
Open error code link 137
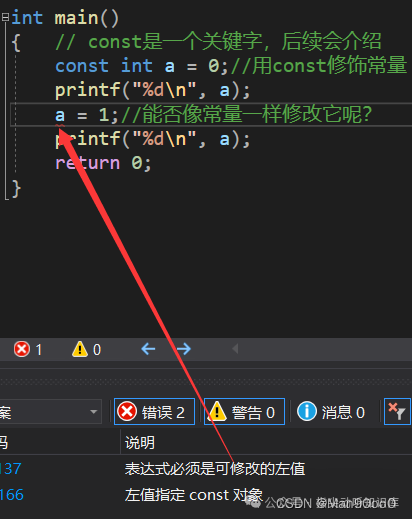(x=10, y=469)
